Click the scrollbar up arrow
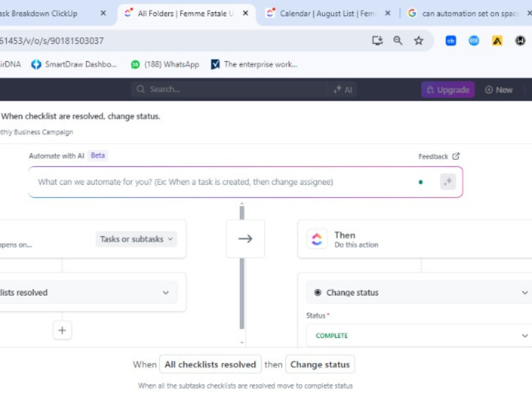This screenshot has height=399, width=532. [x=242, y=204]
